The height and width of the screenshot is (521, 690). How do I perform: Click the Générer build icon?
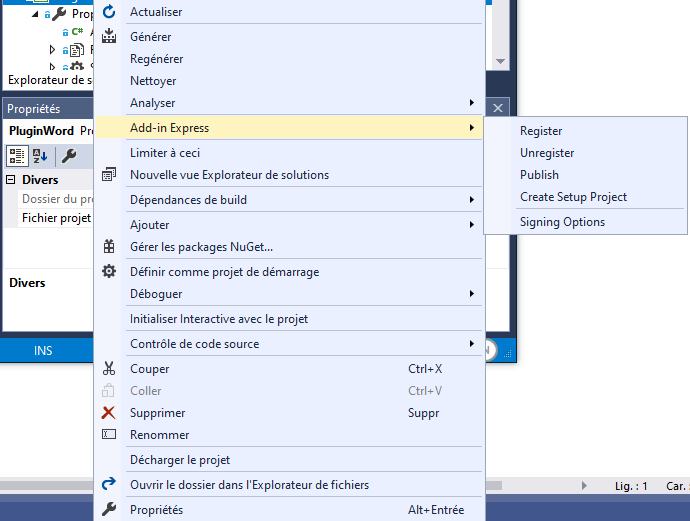109,37
